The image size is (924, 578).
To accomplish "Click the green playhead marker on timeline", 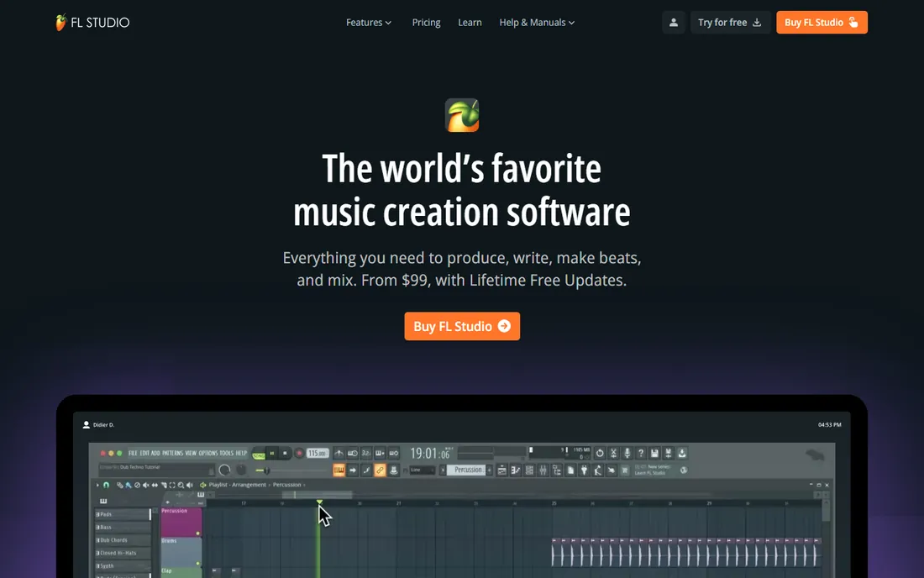I will (x=319, y=502).
